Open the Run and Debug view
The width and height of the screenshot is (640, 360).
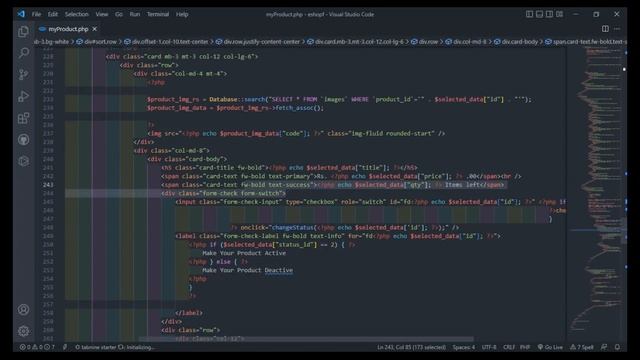click(x=23, y=96)
